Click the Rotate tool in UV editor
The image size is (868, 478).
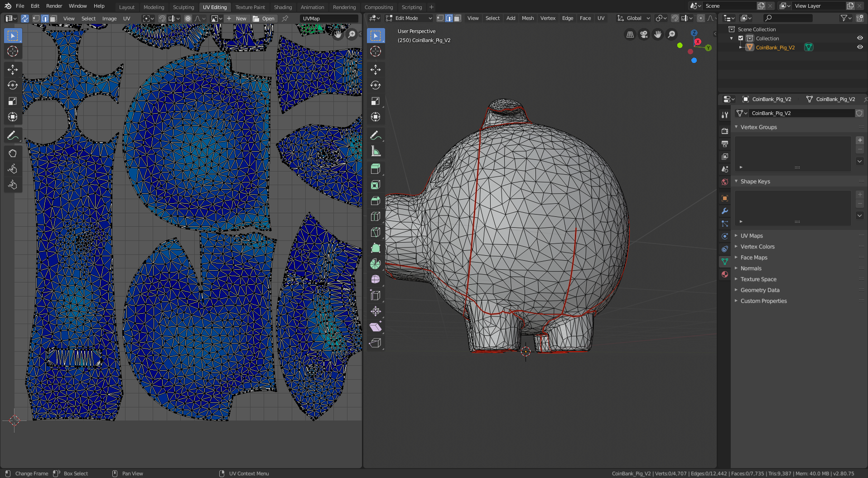click(x=13, y=85)
